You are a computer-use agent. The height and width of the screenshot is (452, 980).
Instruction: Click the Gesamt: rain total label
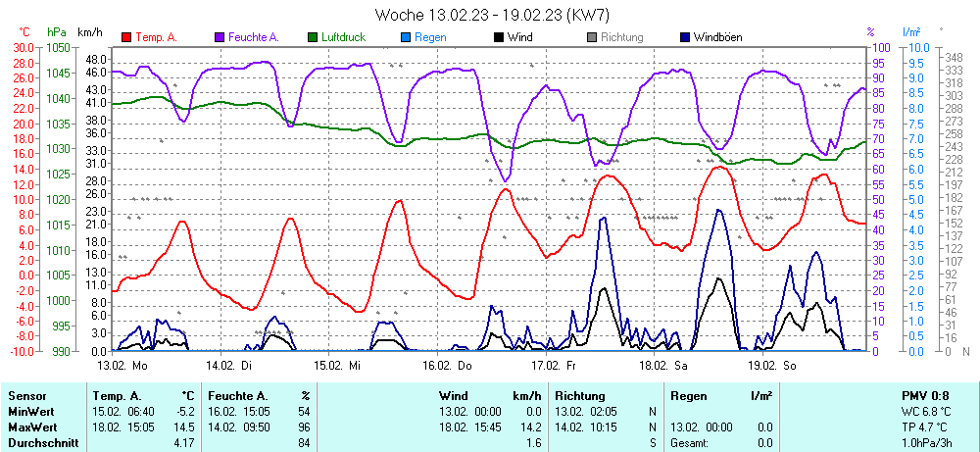coord(688,443)
